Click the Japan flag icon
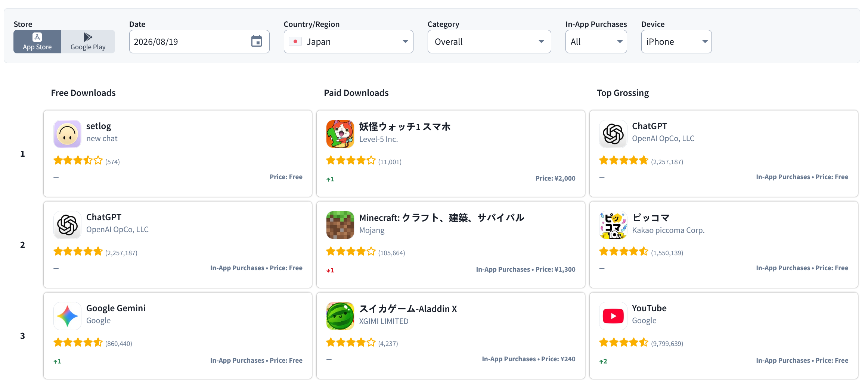868x381 pixels. click(x=295, y=41)
